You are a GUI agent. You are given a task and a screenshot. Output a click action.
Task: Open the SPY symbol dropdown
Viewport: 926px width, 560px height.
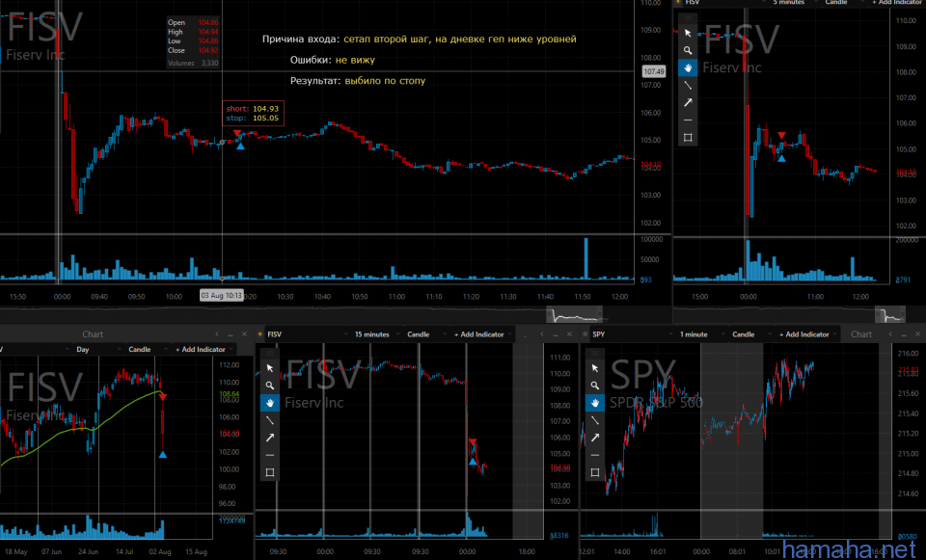(632, 334)
